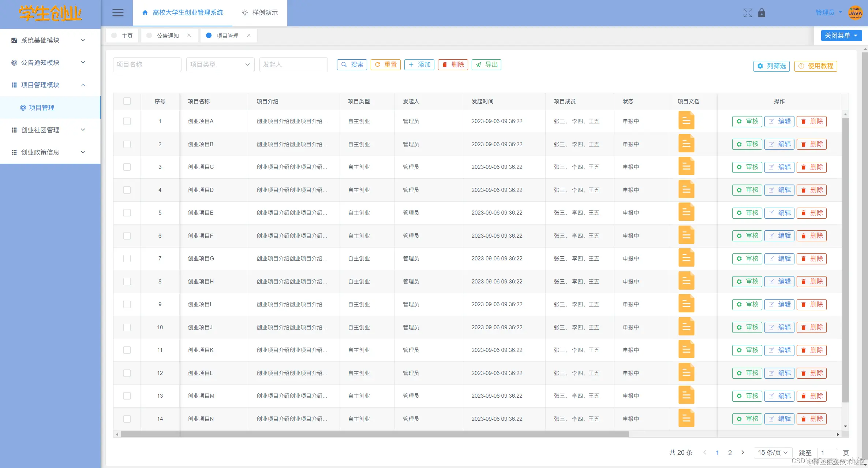Click the 导出 export button

click(486, 64)
